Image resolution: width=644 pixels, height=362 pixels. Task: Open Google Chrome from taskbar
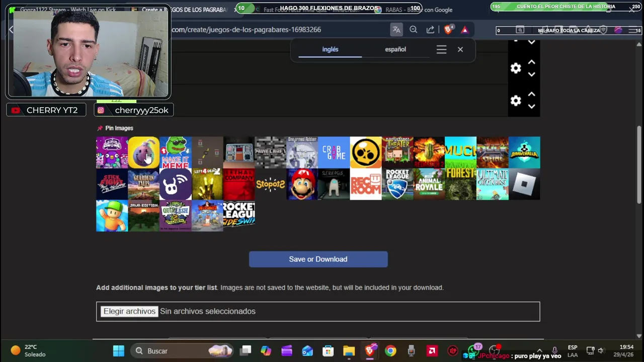[390, 351]
